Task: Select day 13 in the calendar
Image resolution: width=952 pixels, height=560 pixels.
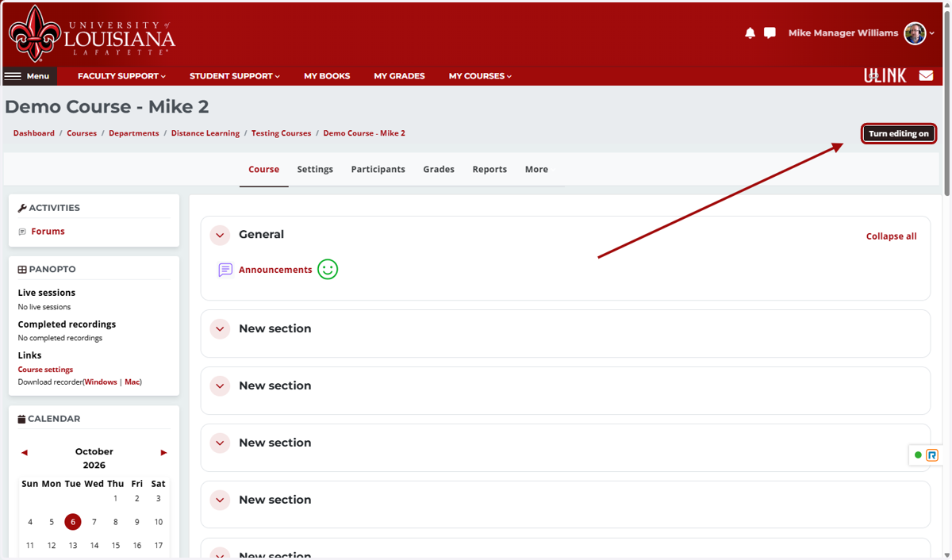Action: click(73, 546)
